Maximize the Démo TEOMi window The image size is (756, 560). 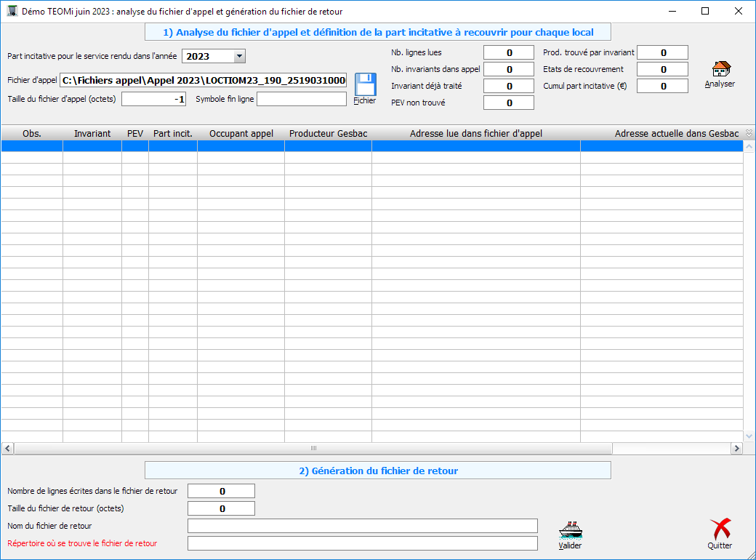tap(704, 12)
